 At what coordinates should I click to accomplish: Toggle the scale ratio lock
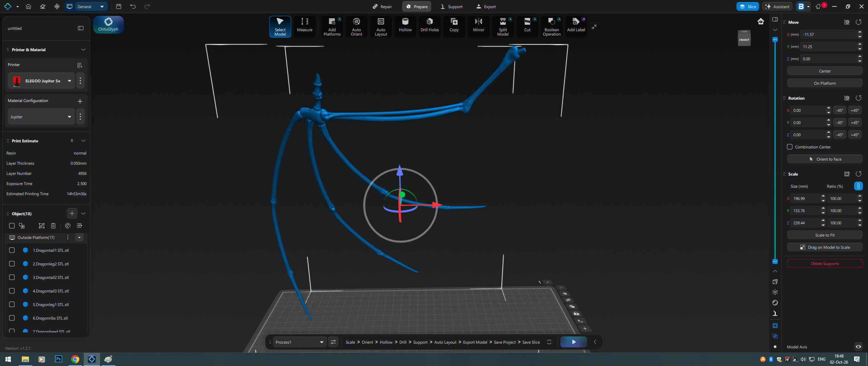pyautogui.click(x=859, y=186)
